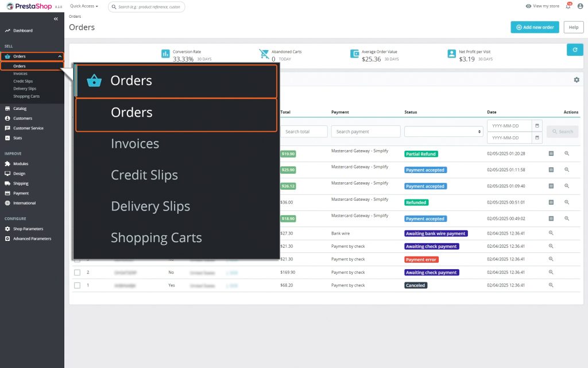
Task: Open the Customers section in the sidebar
Action: 22,118
